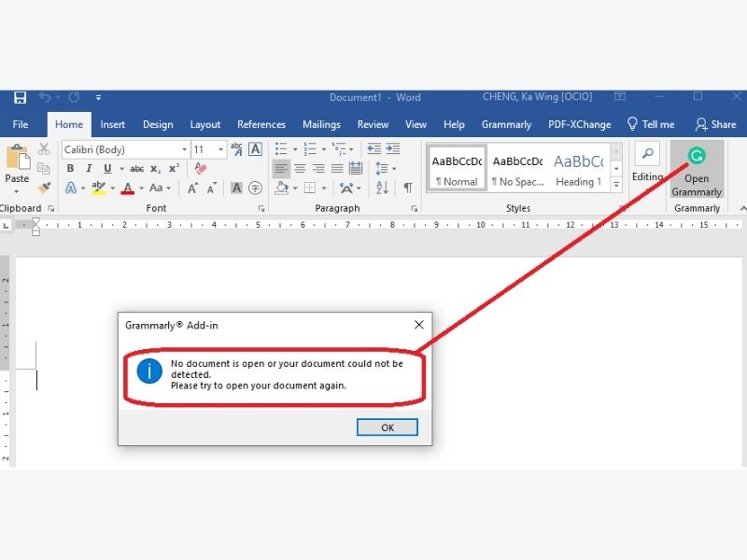This screenshot has height=560, width=747.
Task: Click the Share button
Action: (x=715, y=124)
